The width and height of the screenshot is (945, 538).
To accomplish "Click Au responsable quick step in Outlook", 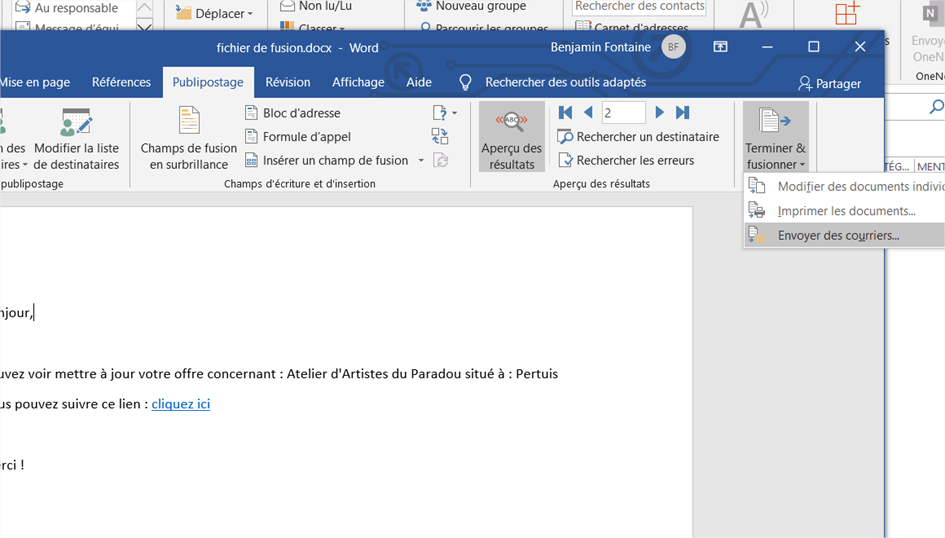I will pos(66,8).
